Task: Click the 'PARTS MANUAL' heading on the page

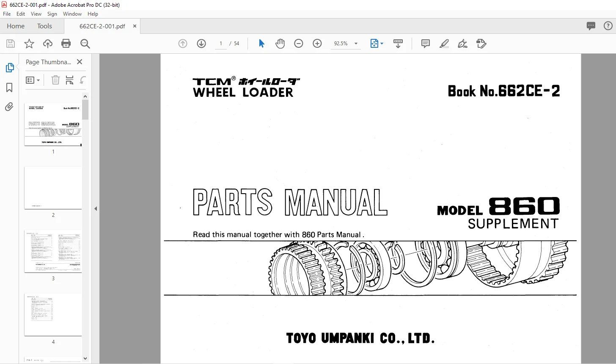Action: coord(290,202)
